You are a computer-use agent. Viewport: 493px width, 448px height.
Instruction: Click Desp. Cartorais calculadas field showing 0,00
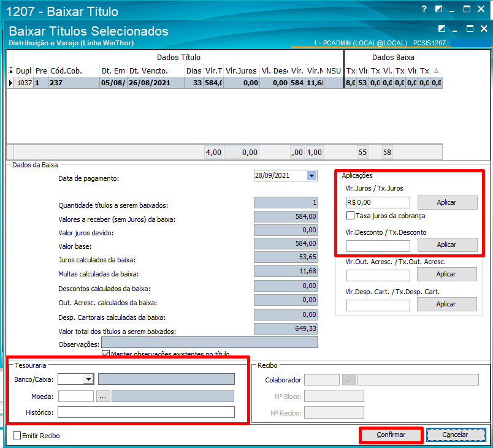pyautogui.click(x=286, y=314)
